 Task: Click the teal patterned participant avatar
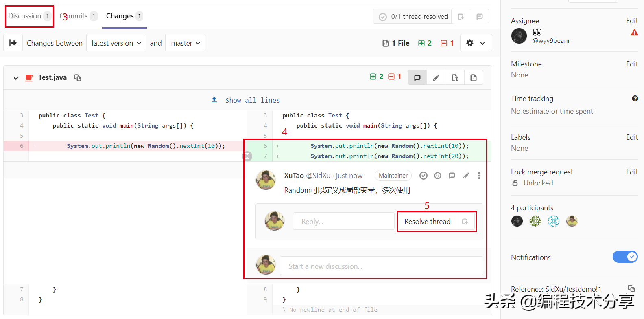(x=554, y=221)
